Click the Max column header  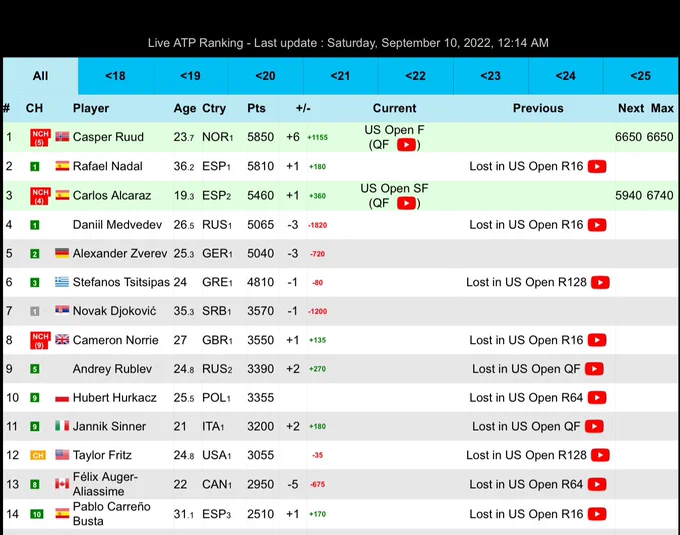coord(662,108)
